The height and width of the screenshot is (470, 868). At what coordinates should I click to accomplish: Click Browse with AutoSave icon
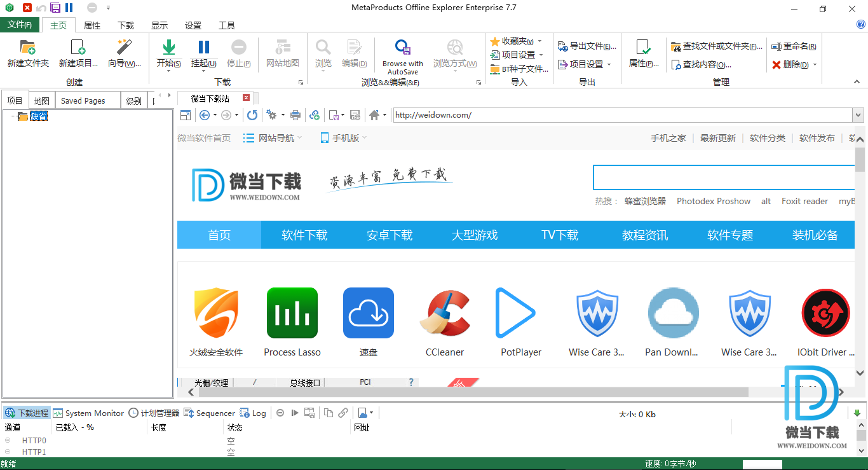[x=403, y=47]
